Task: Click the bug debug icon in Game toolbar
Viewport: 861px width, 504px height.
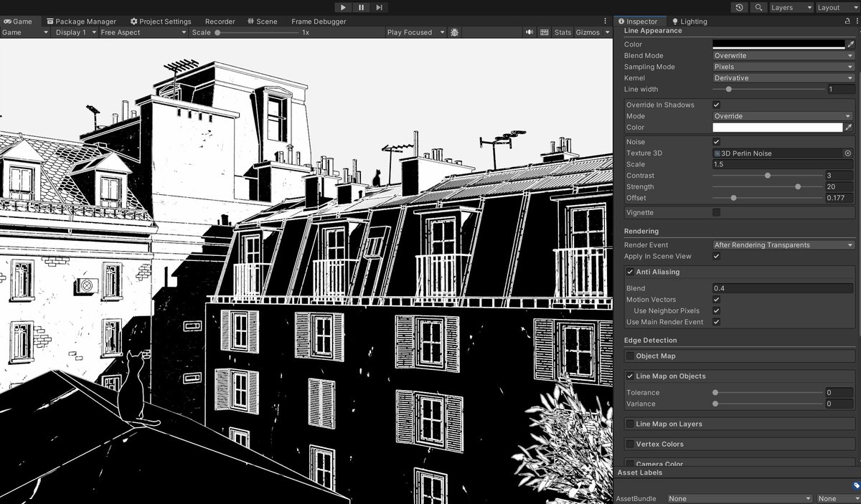Action: [x=454, y=32]
